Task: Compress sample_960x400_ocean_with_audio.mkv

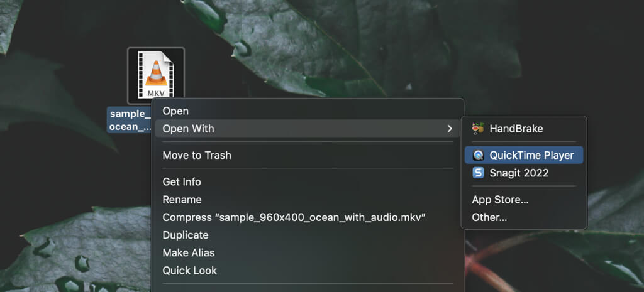Action: click(308, 217)
